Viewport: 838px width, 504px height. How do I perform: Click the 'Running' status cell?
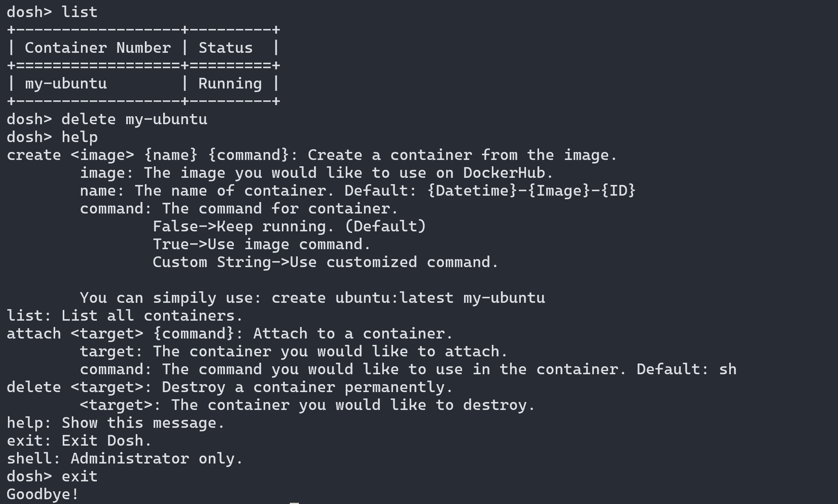(x=230, y=84)
